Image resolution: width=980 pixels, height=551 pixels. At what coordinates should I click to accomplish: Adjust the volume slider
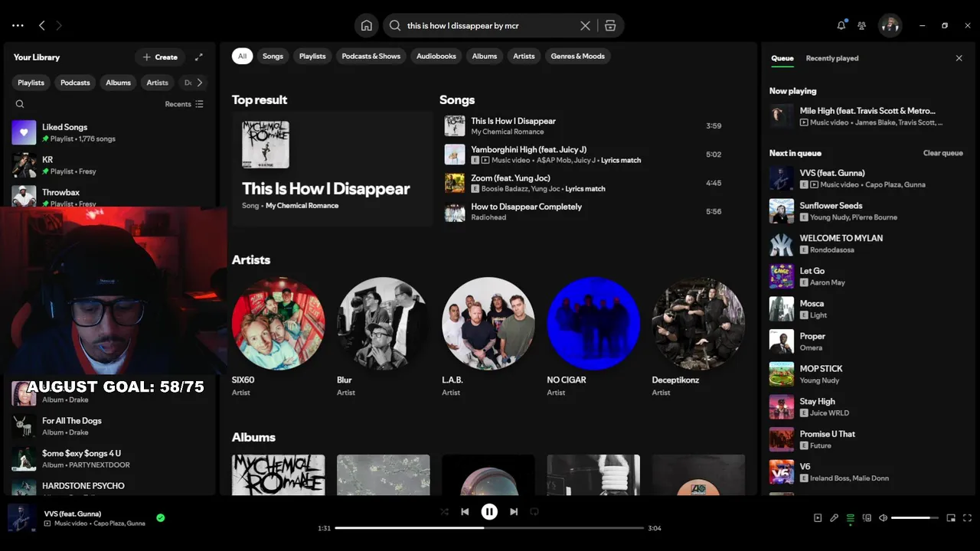(x=915, y=518)
